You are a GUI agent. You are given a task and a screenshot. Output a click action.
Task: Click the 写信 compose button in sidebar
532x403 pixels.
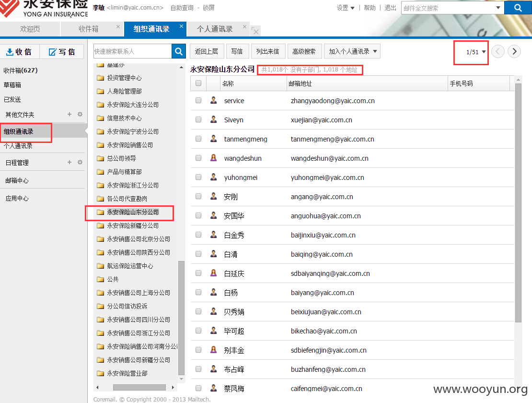[x=62, y=52]
